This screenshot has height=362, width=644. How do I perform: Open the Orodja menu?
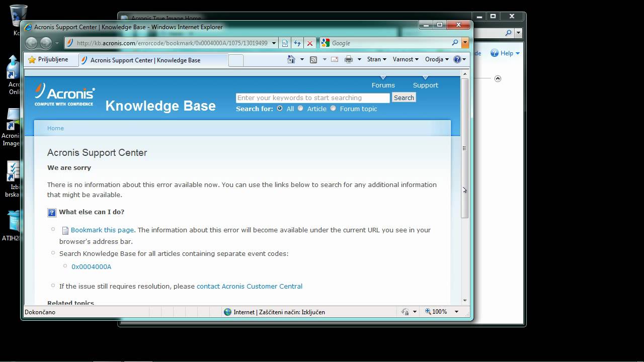coord(437,59)
